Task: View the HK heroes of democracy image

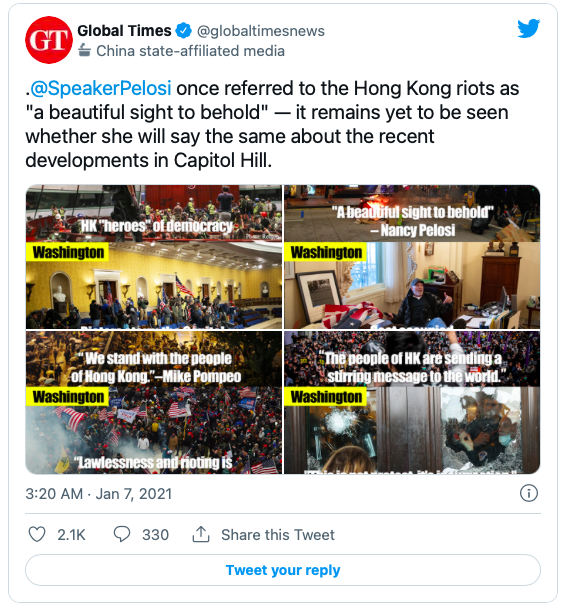Action: 154,257
